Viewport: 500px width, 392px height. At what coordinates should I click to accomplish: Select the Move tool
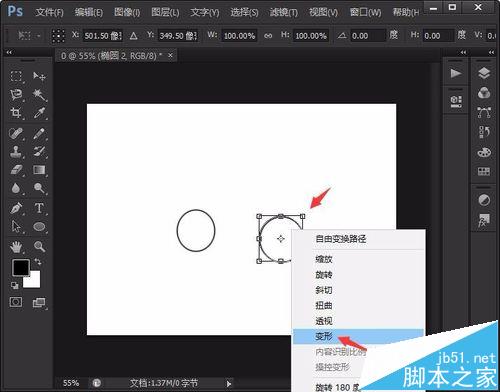click(x=39, y=76)
